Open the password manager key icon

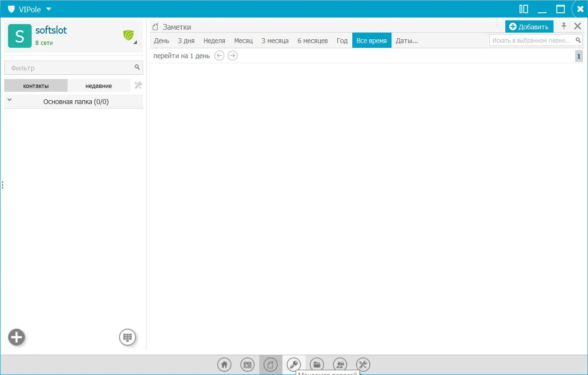(x=294, y=364)
